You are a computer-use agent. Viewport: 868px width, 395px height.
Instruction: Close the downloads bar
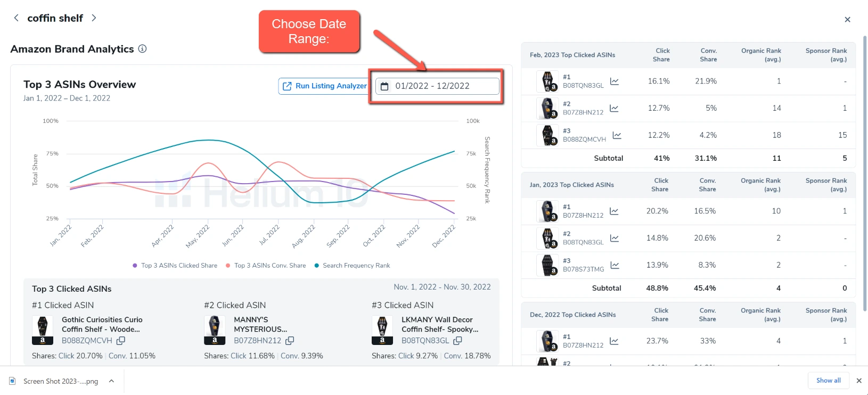[x=858, y=381]
